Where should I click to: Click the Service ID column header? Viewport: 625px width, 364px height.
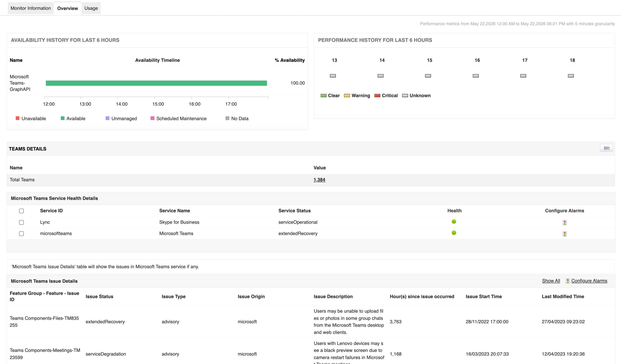[x=51, y=211]
